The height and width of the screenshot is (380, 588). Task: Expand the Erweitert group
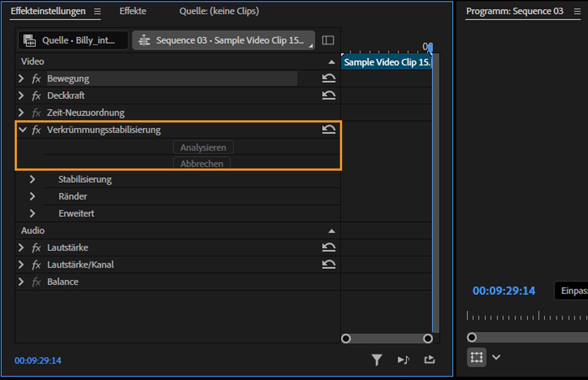point(32,213)
